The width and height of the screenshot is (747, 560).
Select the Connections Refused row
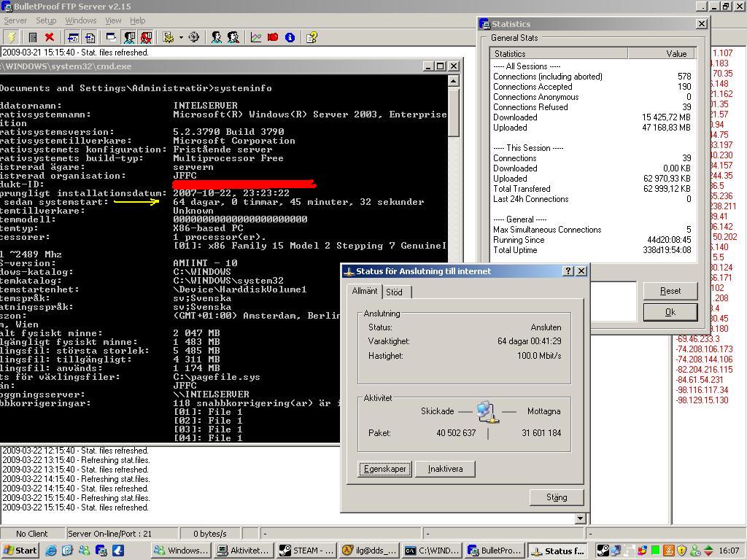pyautogui.click(x=592, y=107)
